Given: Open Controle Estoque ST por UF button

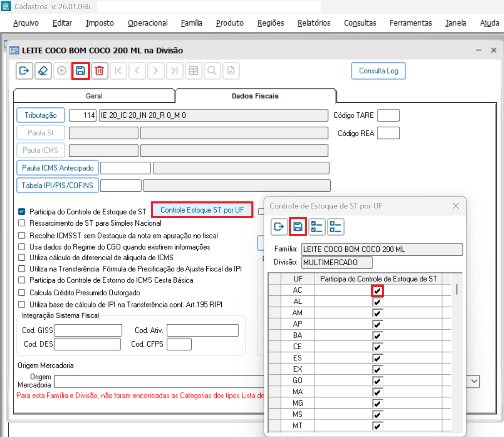Looking at the screenshot, I should click(202, 210).
